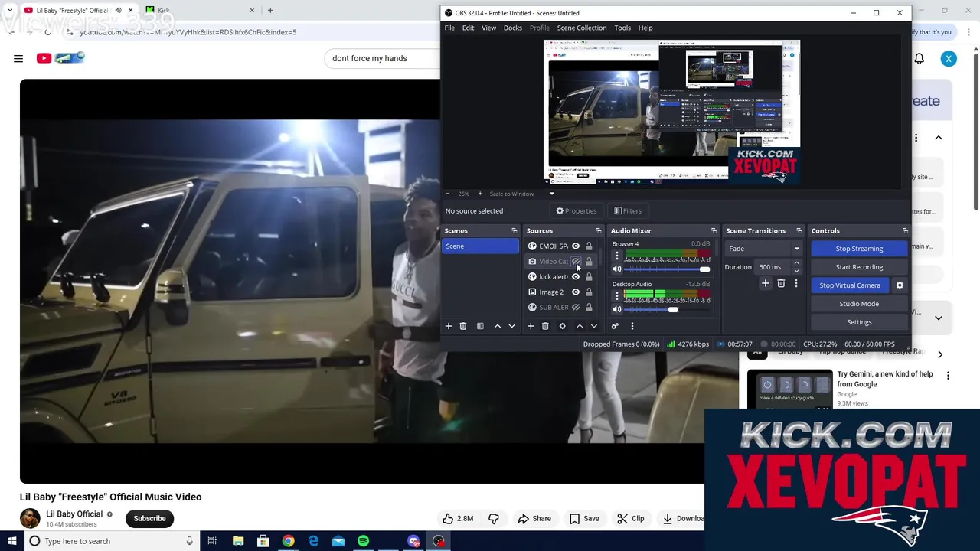Remove scene transition with trash icon
This screenshot has height=551, width=980.
pos(781,283)
